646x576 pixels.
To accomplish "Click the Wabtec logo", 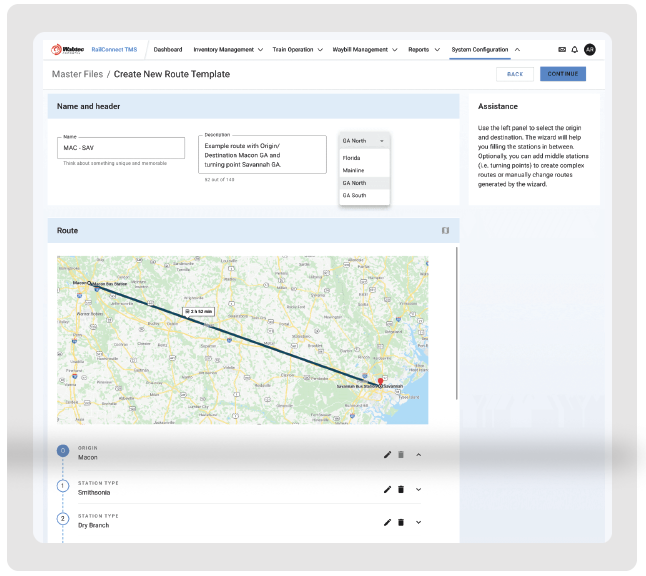I will (68, 49).
